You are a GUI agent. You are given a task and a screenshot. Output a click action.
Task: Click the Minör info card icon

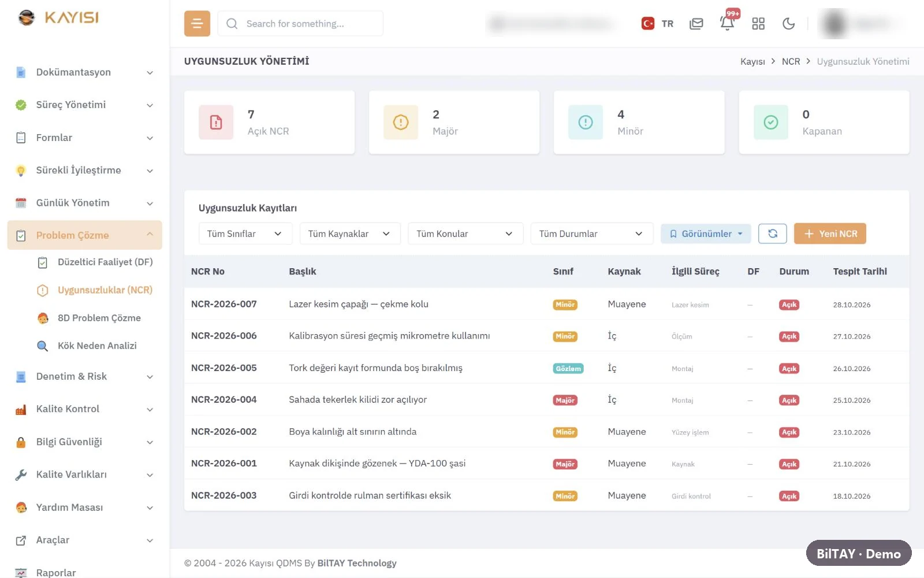click(x=586, y=122)
